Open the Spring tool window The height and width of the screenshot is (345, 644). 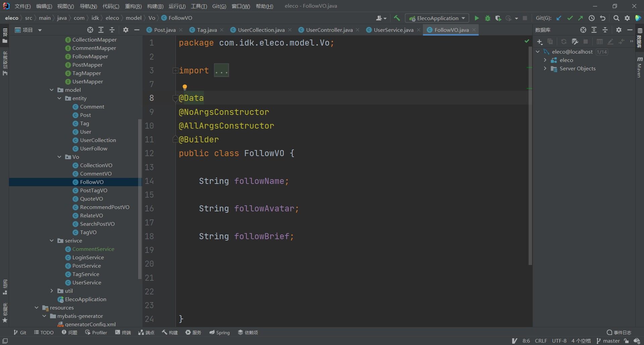220,333
